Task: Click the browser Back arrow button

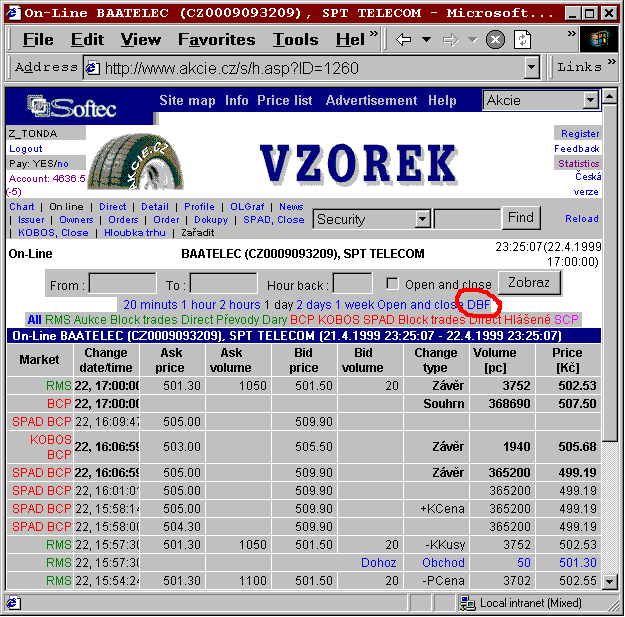Action: (x=403, y=39)
